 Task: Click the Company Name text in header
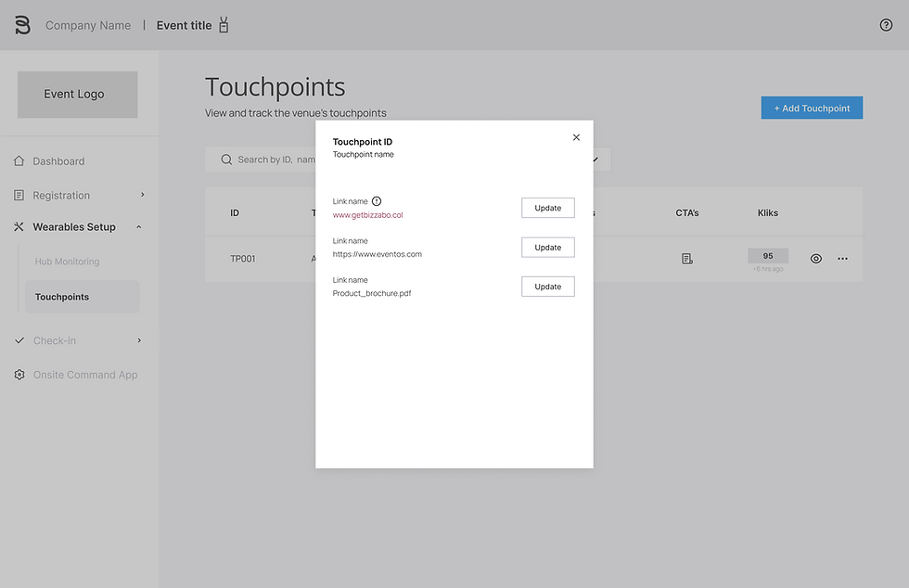click(88, 26)
